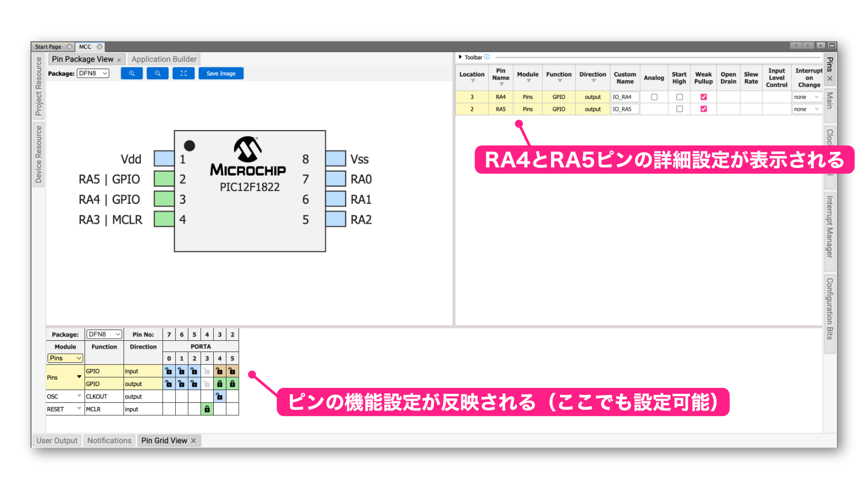Close the Pin Package View tab
This screenshot has height=489, width=868.
[x=119, y=60]
